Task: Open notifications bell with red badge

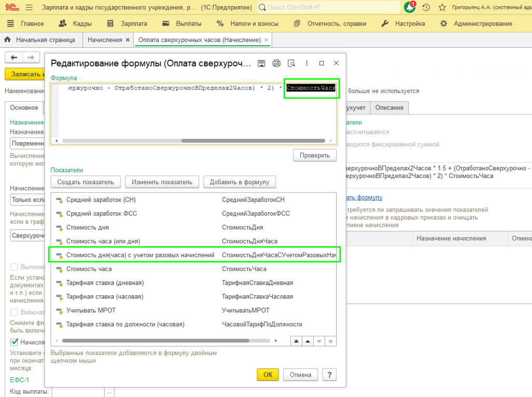Action: point(410,7)
